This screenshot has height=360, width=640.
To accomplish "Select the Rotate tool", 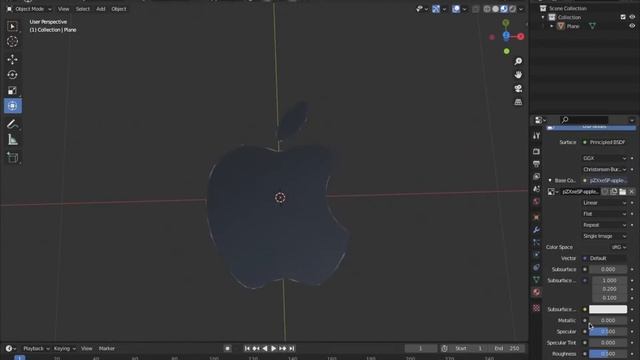I will (12, 75).
